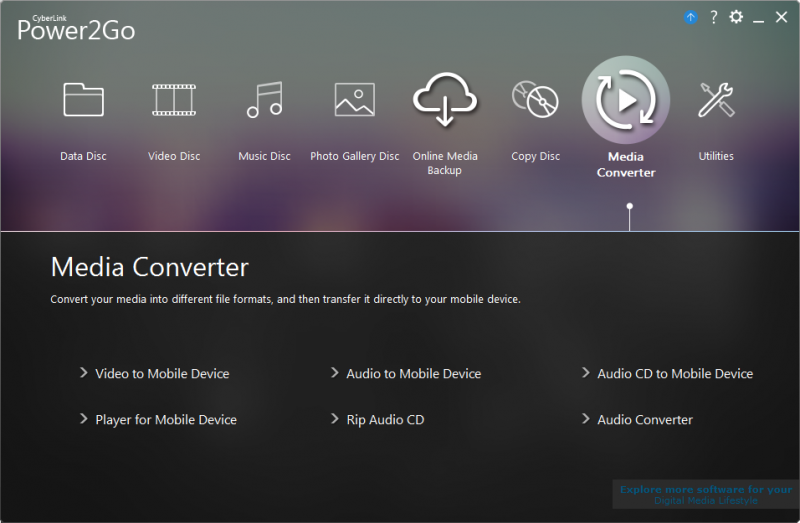Click the Media Converter heading

[149, 267]
